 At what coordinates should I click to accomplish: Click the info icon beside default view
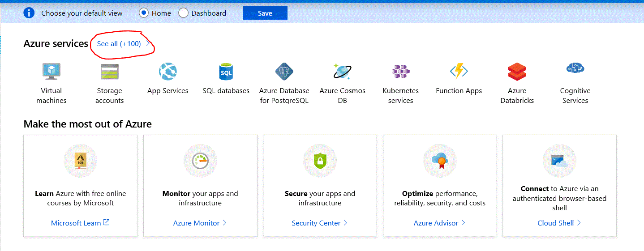tap(29, 13)
